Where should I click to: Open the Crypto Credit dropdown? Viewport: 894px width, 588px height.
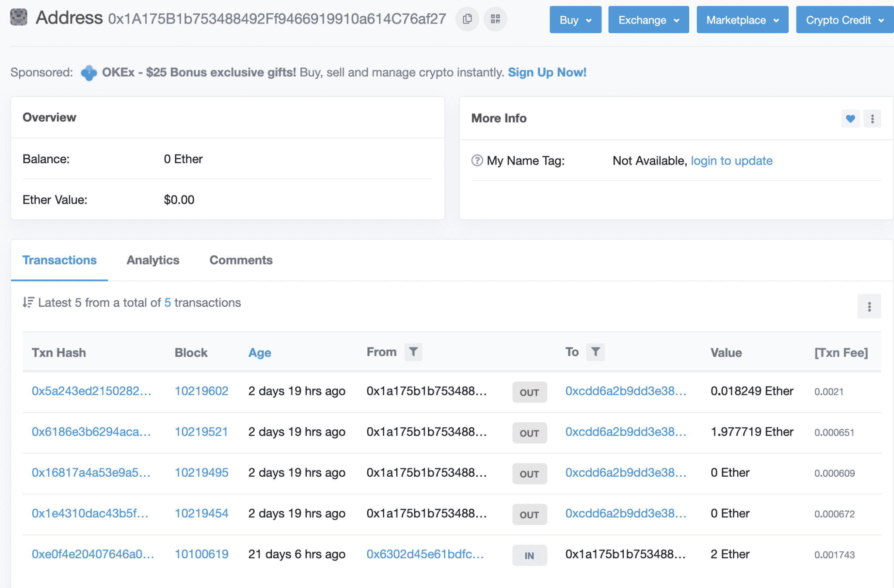[x=845, y=20]
